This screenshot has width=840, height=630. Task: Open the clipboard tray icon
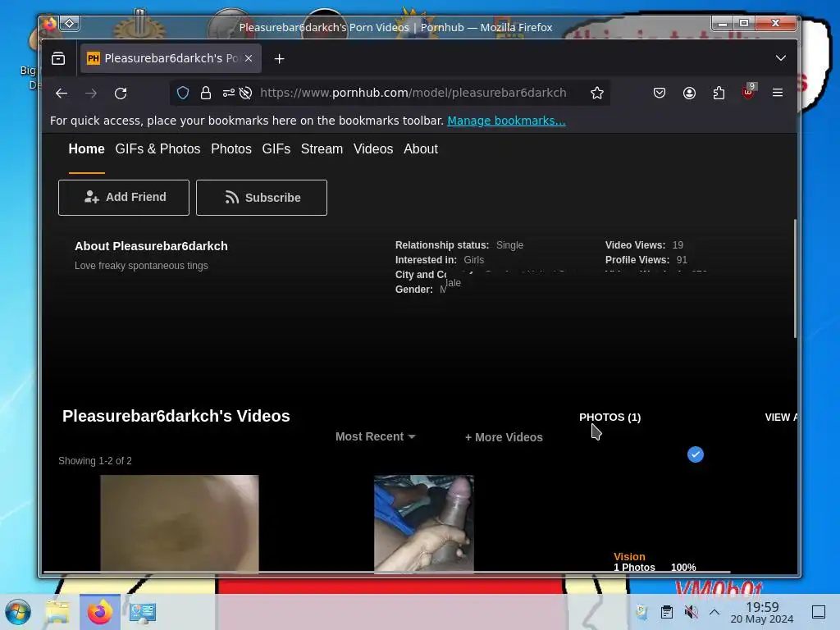click(x=666, y=612)
